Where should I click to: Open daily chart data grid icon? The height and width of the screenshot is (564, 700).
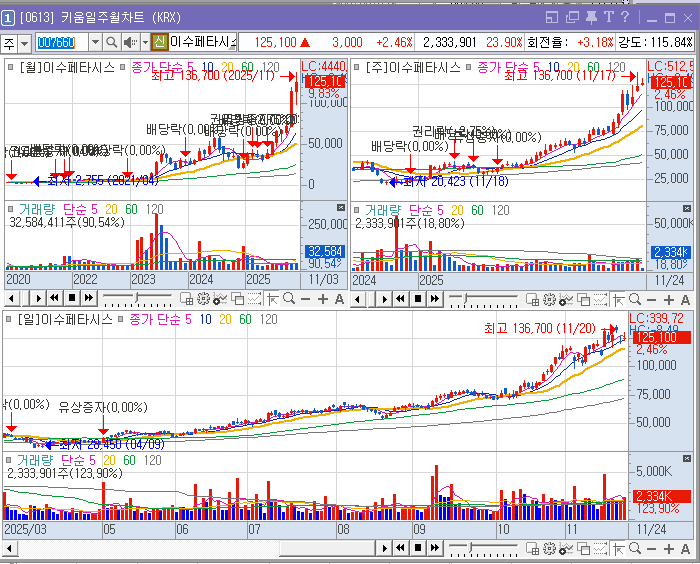click(x=532, y=549)
